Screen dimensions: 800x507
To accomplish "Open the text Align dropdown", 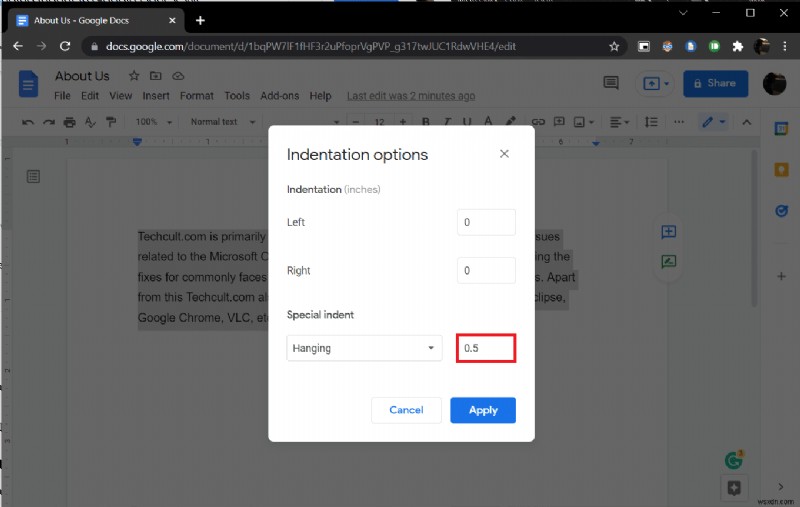I will point(619,122).
